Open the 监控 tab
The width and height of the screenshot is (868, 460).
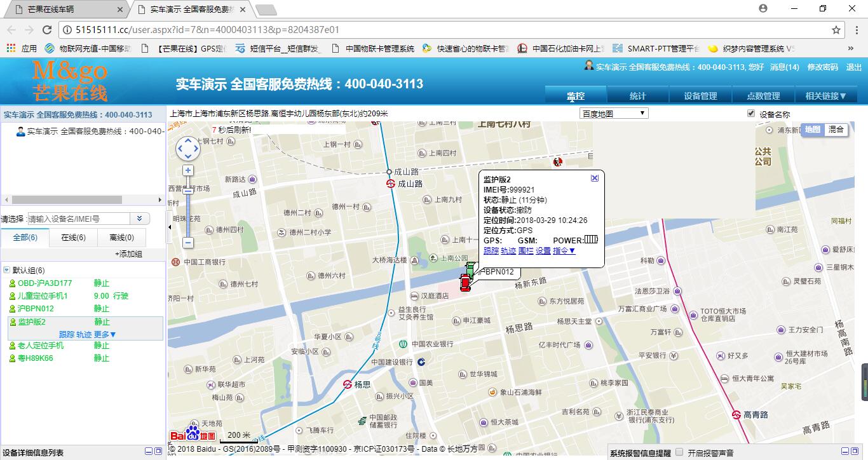click(x=576, y=96)
